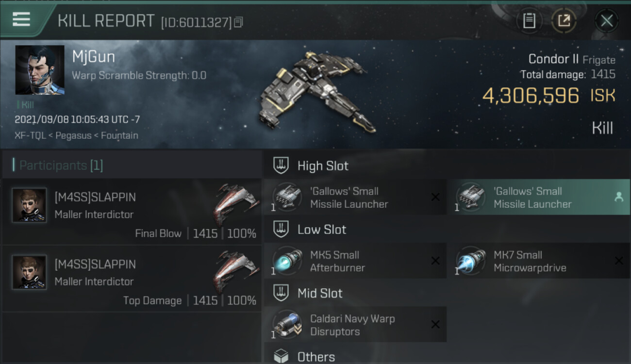View MjGun's character portrait
Screen dimensions: 631x364
pyautogui.click(x=40, y=70)
